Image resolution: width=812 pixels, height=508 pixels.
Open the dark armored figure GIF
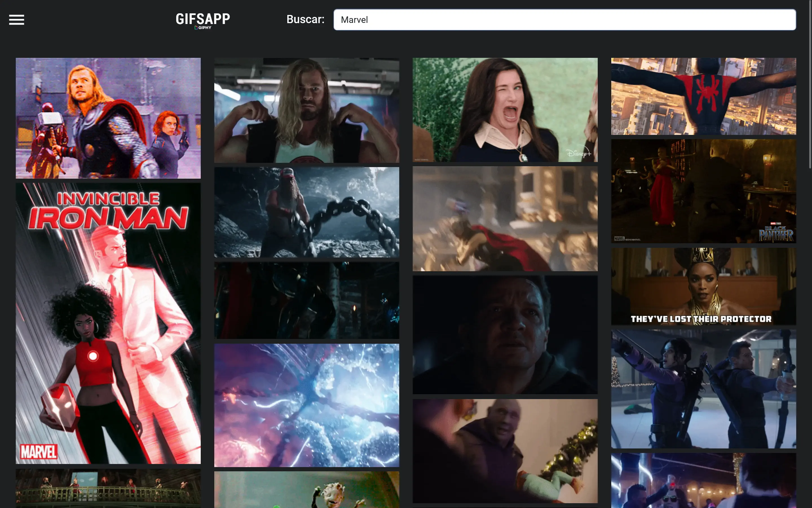pyautogui.click(x=307, y=300)
